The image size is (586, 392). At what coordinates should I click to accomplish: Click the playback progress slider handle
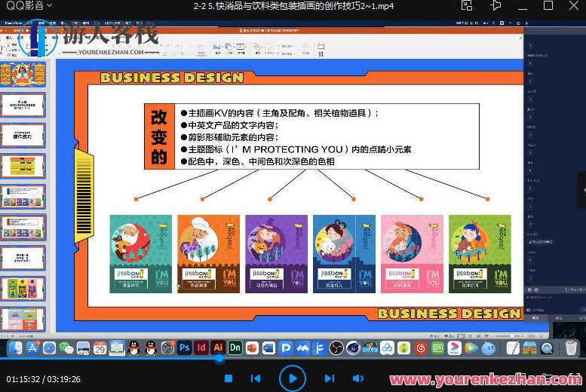pyautogui.click(x=219, y=359)
